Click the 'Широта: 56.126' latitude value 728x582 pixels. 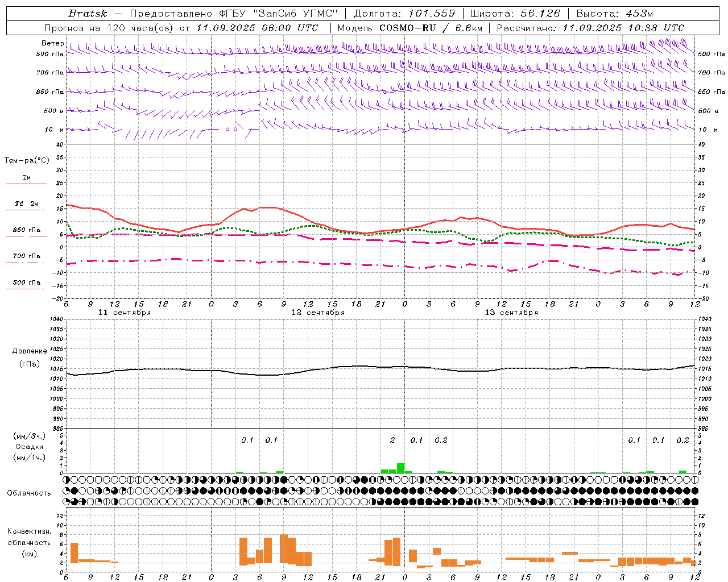[515, 13]
